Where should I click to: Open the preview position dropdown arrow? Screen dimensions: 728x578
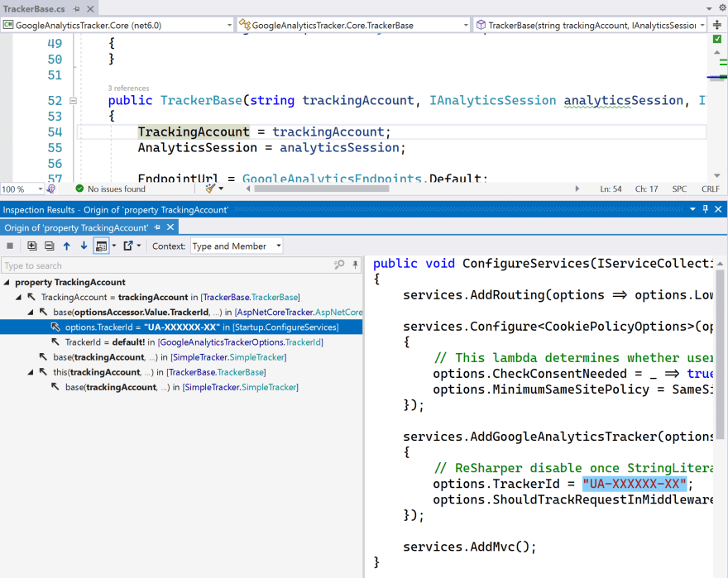coord(114,246)
